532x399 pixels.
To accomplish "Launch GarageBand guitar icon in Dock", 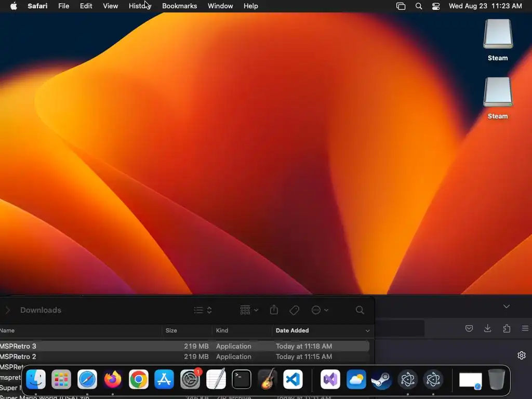I will pos(268,379).
